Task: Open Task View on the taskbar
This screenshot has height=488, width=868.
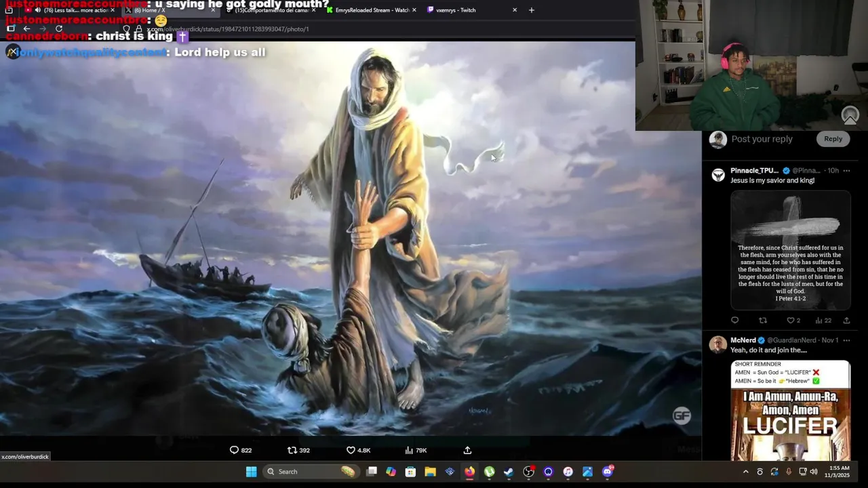Action: pyautogui.click(x=372, y=472)
